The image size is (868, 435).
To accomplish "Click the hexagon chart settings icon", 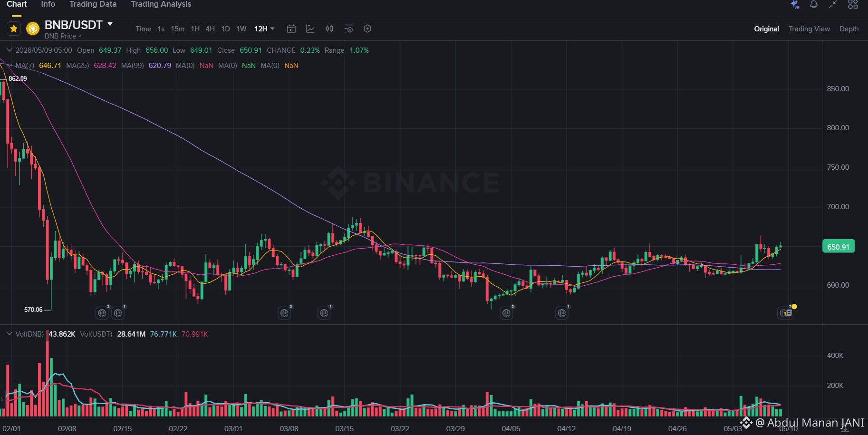I will [x=367, y=29].
